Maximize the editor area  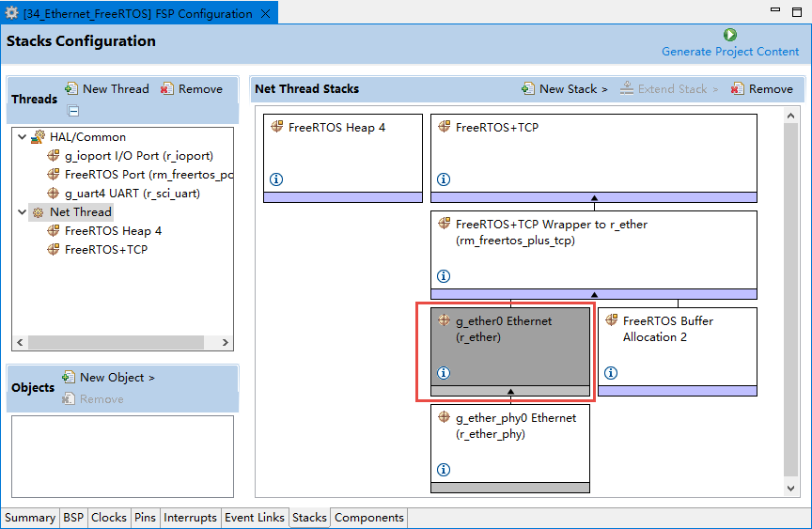[797, 12]
